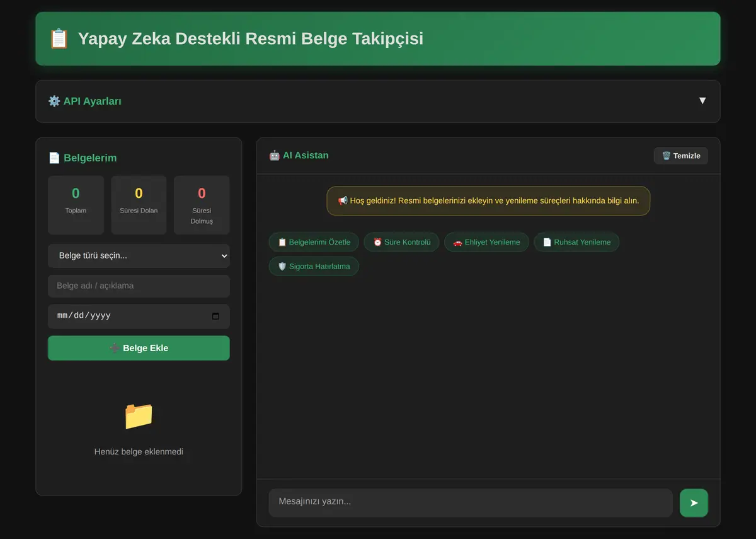The width and height of the screenshot is (756, 539).
Task: Expand the API Ayarları section arrow
Action: click(x=702, y=101)
